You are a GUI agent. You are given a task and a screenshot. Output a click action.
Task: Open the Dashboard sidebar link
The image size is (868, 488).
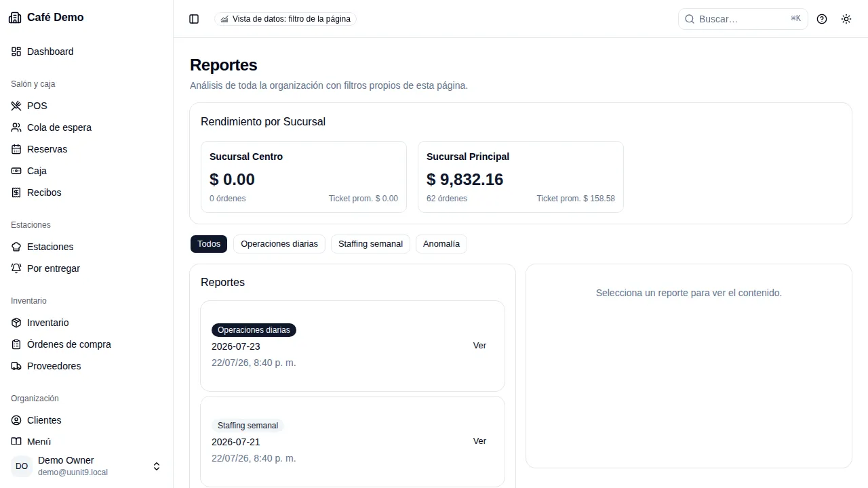pyautogui.click(x=87, y=52)
